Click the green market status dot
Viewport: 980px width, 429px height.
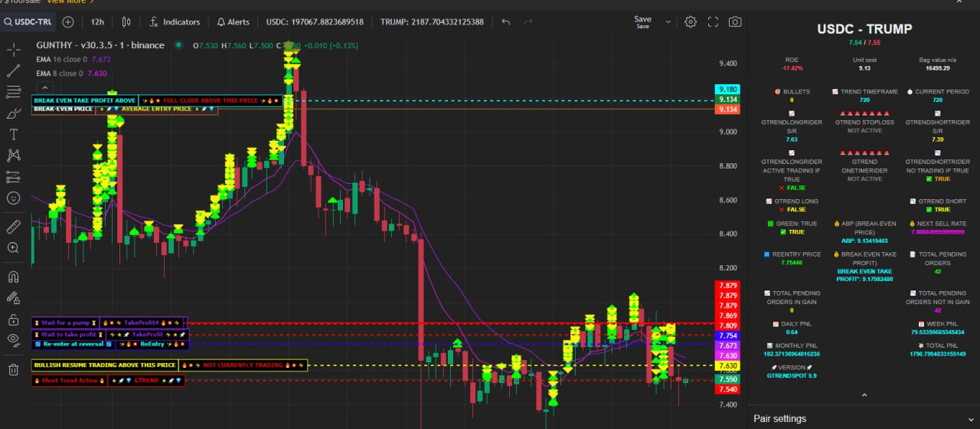coord(178,45)
